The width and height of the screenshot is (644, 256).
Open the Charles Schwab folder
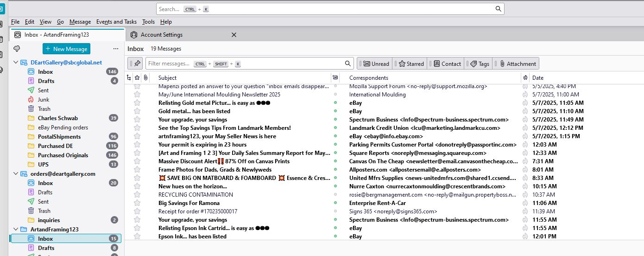click(57, 118)
